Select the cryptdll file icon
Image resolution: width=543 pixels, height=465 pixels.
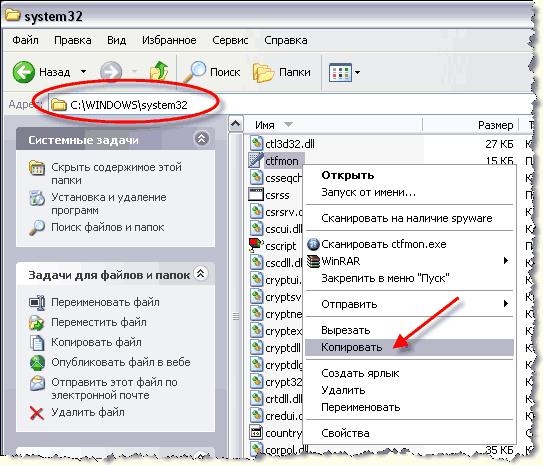click(x=256, y=347)
